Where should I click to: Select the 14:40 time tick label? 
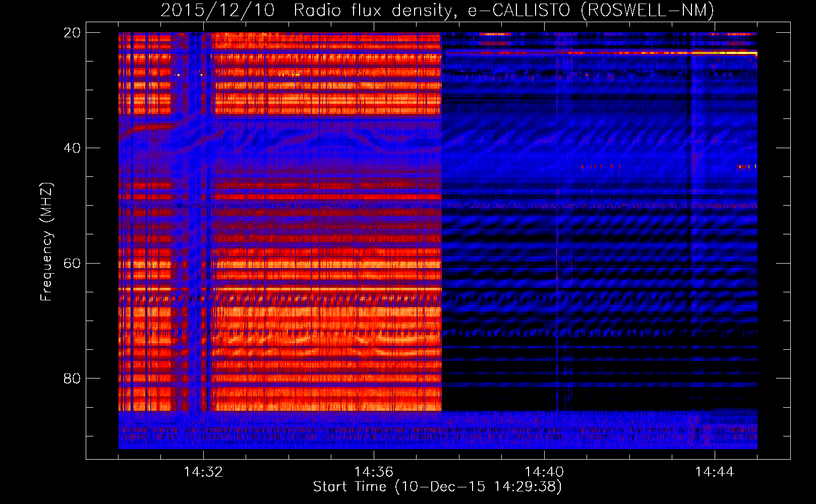coord(544,472)
